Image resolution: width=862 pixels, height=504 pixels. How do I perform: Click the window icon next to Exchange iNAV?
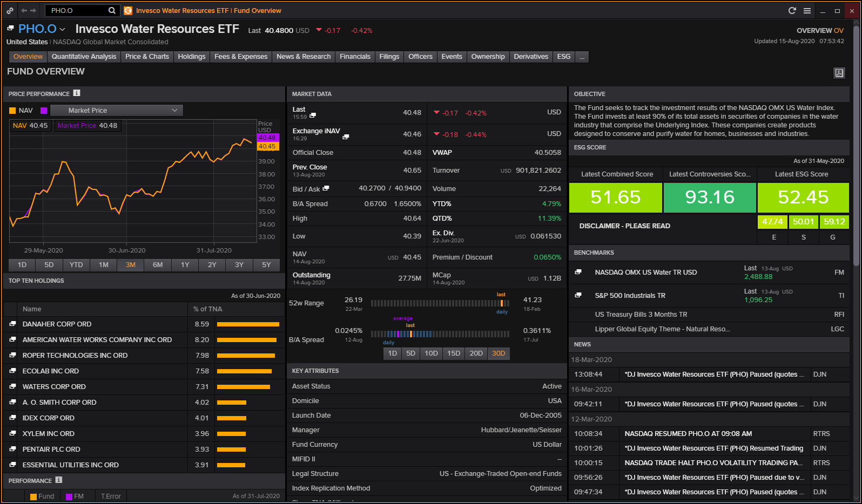tap(346, 137)
